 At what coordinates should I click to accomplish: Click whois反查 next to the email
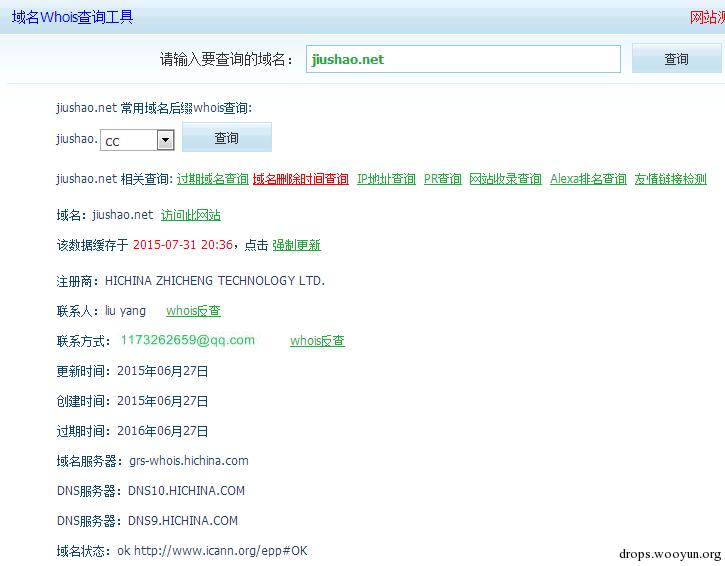click(317, 341)
